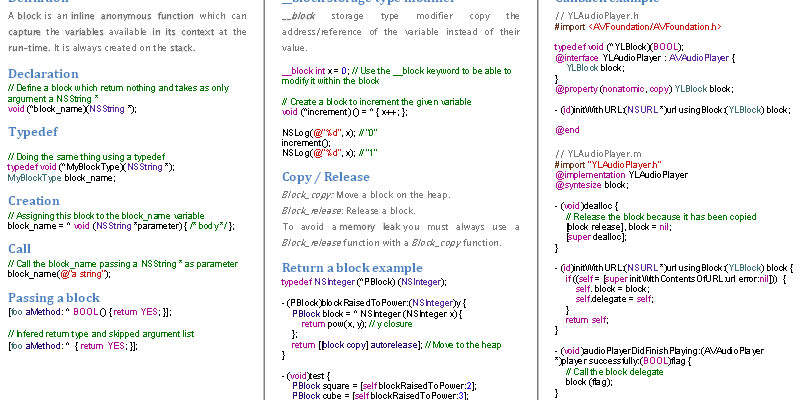Select the comment "// Release the block because it has been copied"

pyautogui.click(x=661, y=216)
